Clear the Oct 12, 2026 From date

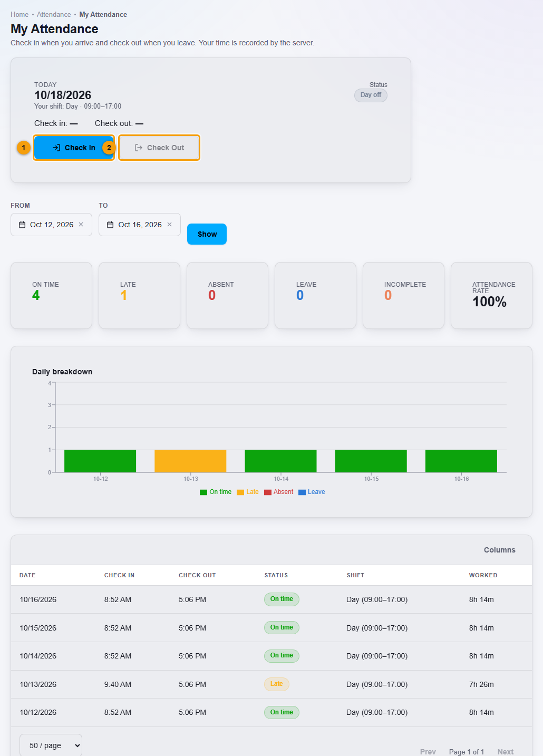pyautogui.click(x=81, y=225)
